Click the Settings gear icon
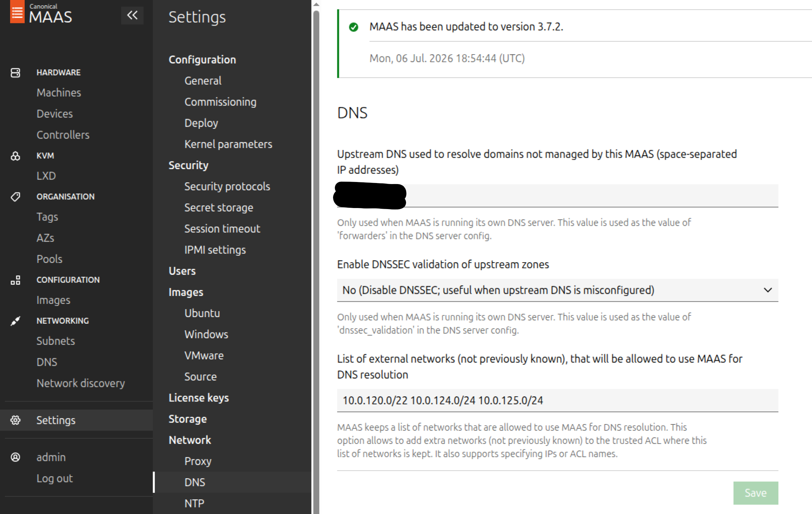The width and height of the screenshot is (812, 514). point(15,420)
